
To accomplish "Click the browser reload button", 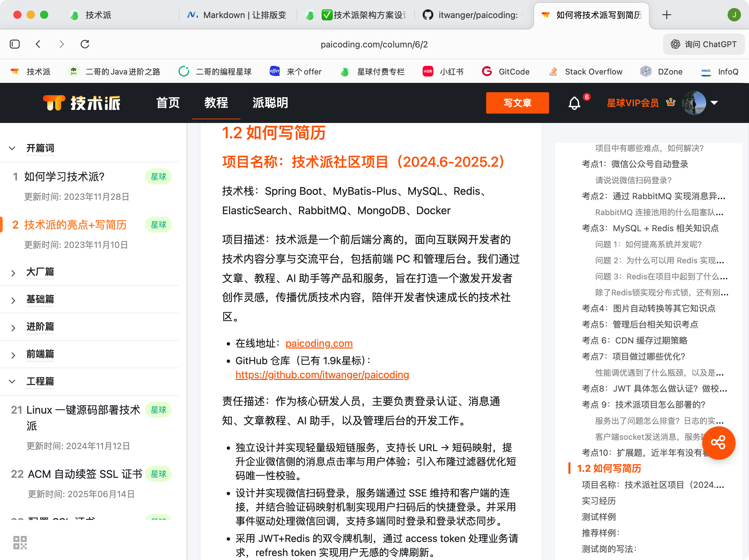I will point(85,44).
